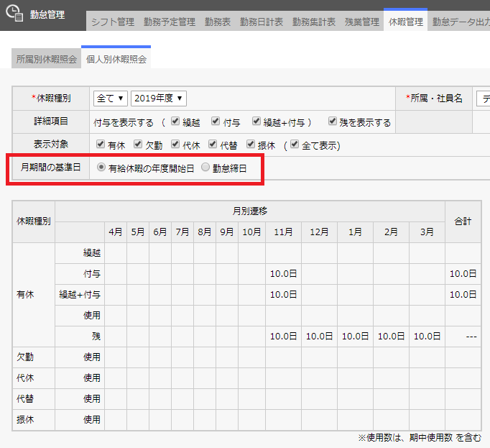Viewport: 490px width, 448px height.
Task: Select the 勤務集計表 tab
Action: (x=314, y=22)
